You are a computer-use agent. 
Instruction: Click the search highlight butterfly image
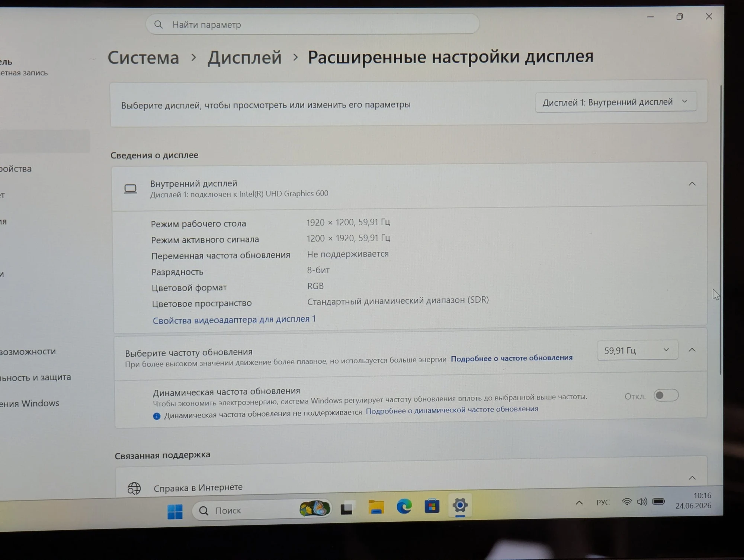(x=315, y=508)
